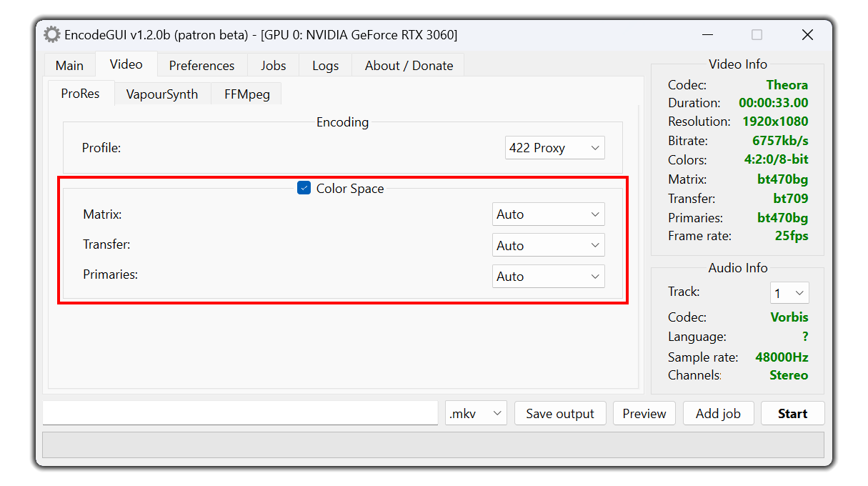Switch to the VapourSynth sub-tab
This screenshot has height=486, width=868.
(x=162, y=94)
